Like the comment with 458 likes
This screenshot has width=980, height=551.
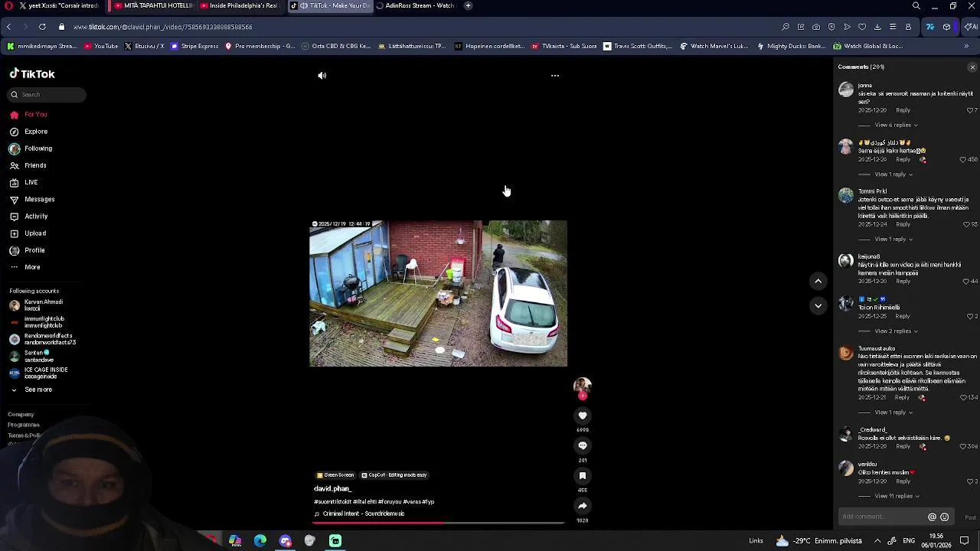pos(963,160)
